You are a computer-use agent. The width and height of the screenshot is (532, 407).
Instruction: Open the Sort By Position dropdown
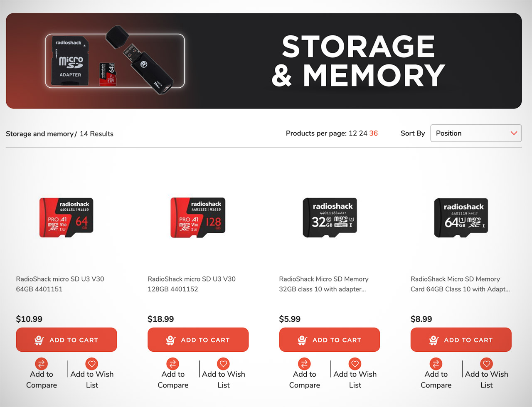(x=476, y=133)
